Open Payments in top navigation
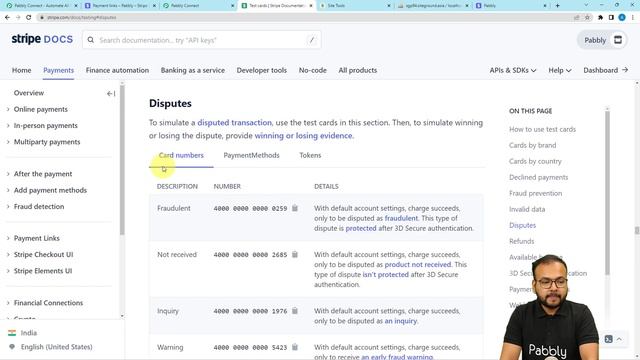 tap(58, 70)
